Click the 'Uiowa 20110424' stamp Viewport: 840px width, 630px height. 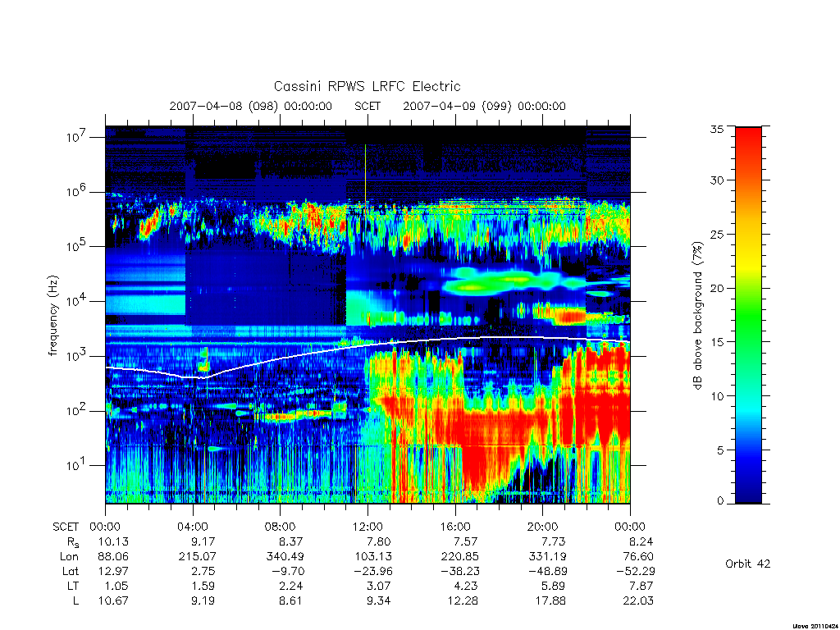tap(814, 626)
